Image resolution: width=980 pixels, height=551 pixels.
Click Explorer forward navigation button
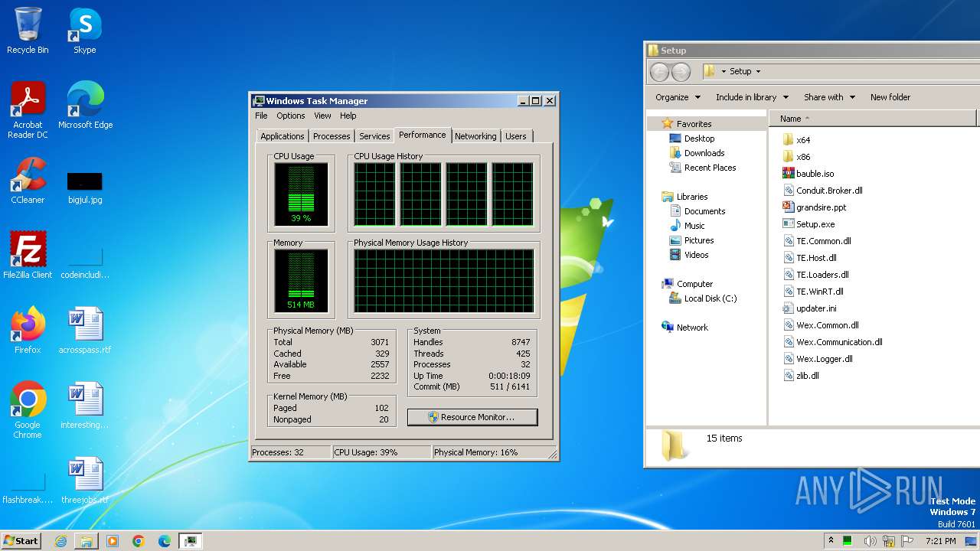tap(681, 72)
